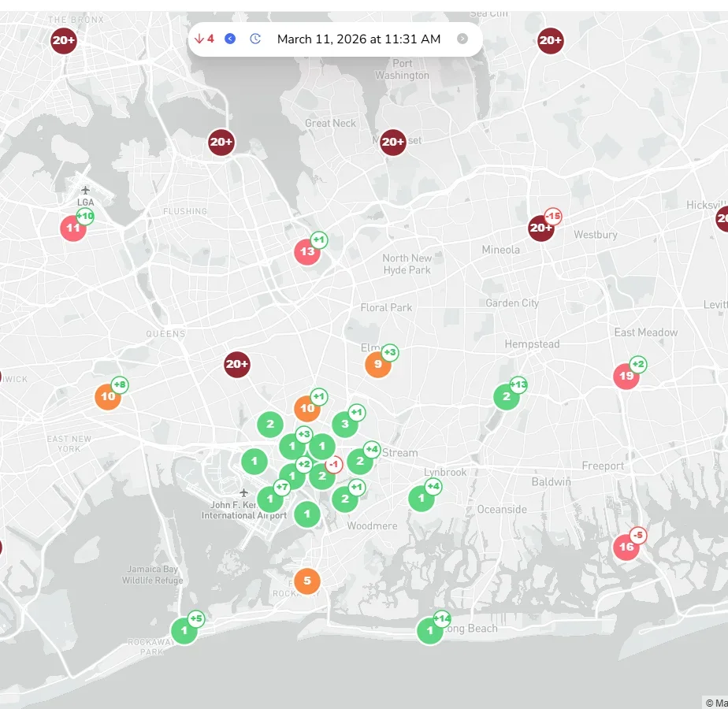The width and height of the screenshot is (728, 709).
Task: Click the blue previous-time arrow button
Action: pyautogui.click(x=230, y=39)
